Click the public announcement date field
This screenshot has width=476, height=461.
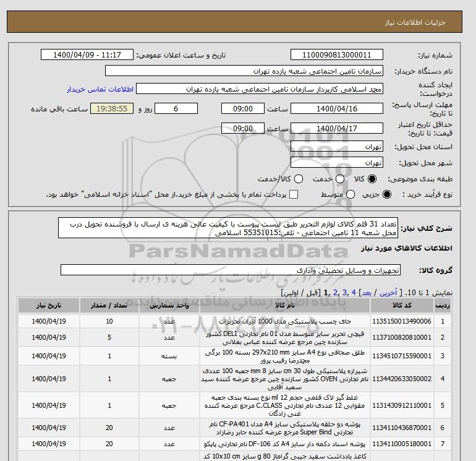tap(87, 54)
